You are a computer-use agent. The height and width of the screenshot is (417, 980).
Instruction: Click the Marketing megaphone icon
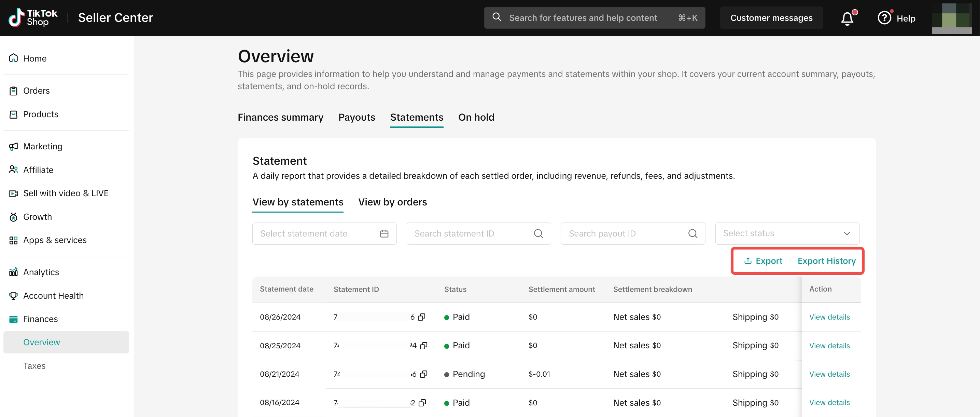[13, 146]
